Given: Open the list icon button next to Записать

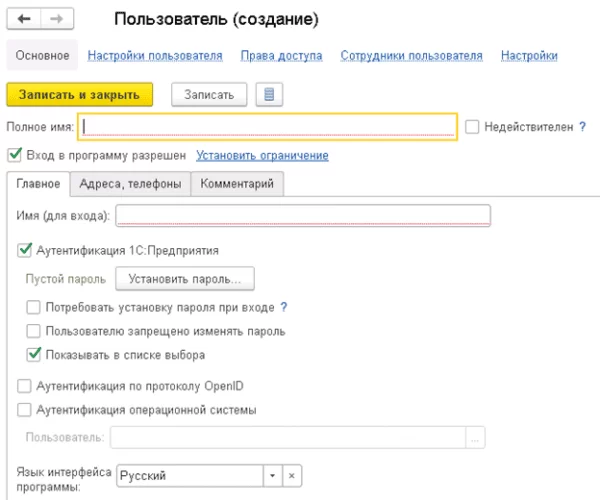Looking at the screenshot, I should pyautogui.click(x=269, y=94).
